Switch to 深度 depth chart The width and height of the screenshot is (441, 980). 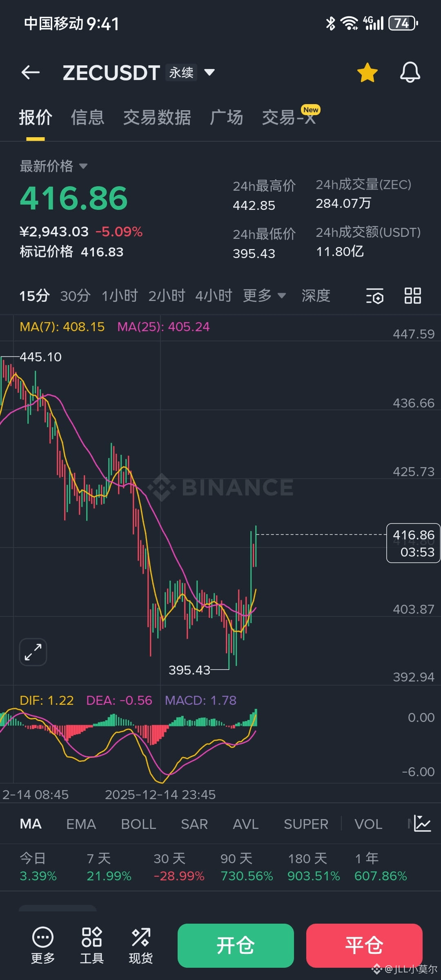pyautogui.click(x=316, y=296)
